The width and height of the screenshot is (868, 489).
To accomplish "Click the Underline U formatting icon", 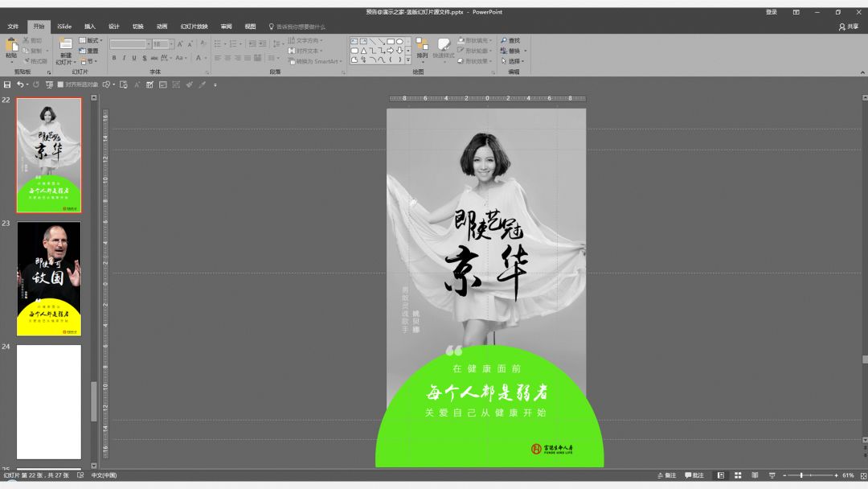I will (x=134, y=58).
